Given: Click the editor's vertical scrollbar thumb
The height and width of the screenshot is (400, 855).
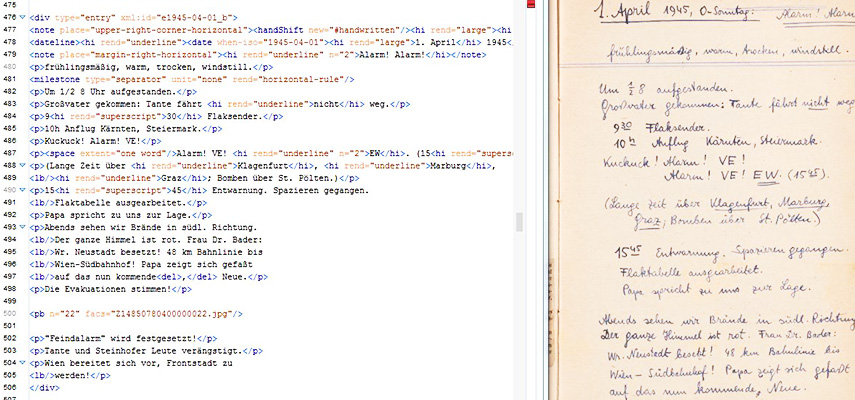Looking at the screenshot, I should click(519, 222).
